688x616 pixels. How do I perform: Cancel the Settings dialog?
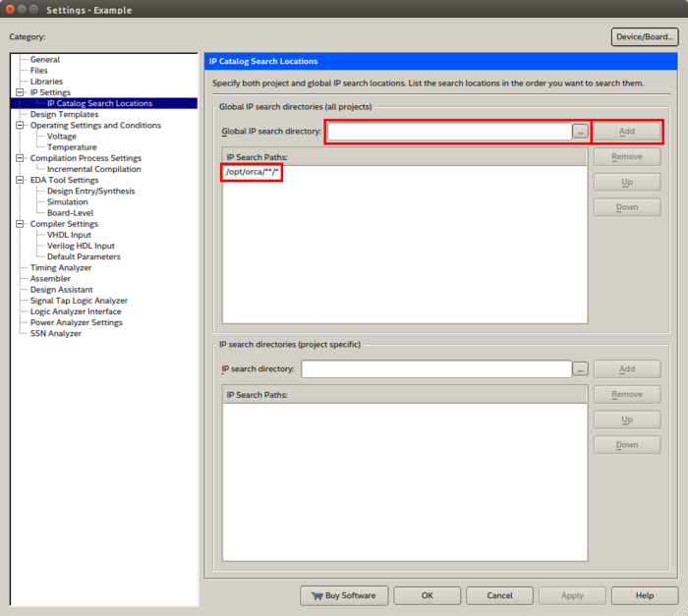point(499,595)
